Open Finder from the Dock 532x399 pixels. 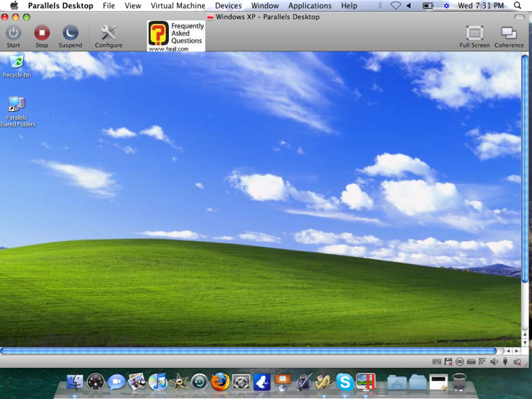coord(75,382)
